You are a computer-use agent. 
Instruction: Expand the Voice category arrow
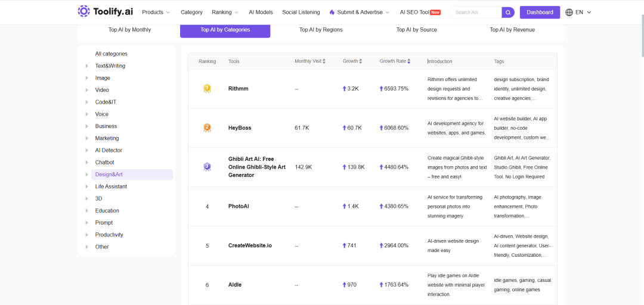[86, 114]
